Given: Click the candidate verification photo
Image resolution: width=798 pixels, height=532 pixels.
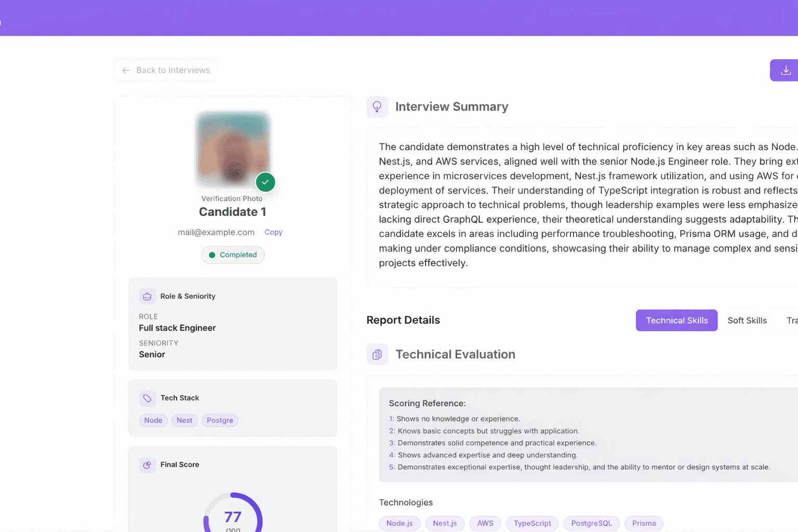Looking at the screenshot, I should 232,149.
